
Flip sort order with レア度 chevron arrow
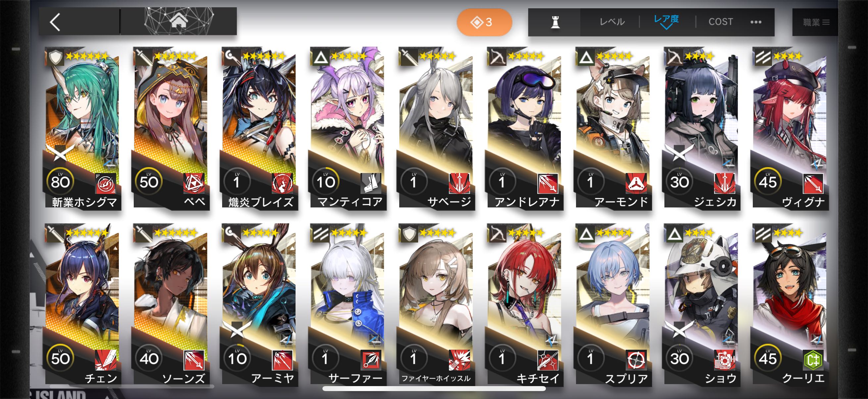tap(666, 27)
